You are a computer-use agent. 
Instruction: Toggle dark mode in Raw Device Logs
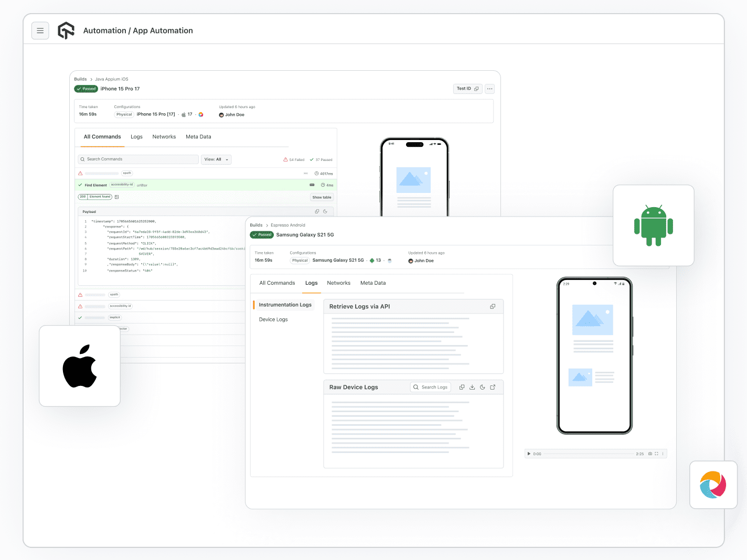483,387
